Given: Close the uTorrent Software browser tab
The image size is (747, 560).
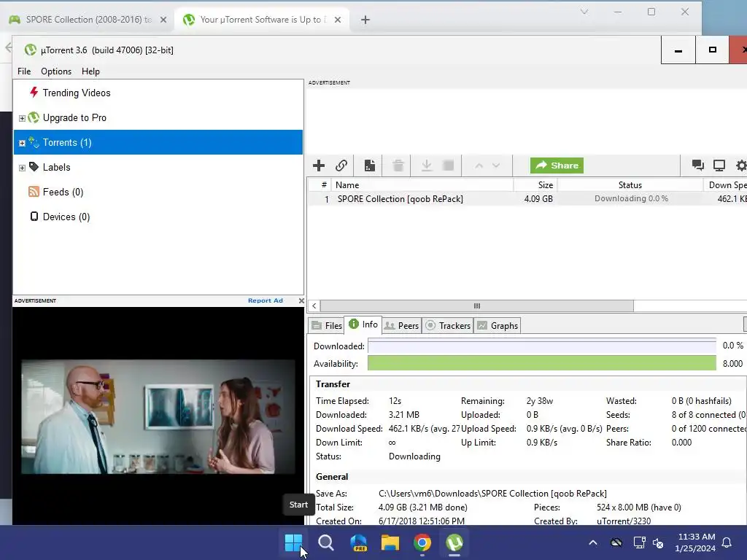Looking at the screenshot, I should [x=337, y=20].
